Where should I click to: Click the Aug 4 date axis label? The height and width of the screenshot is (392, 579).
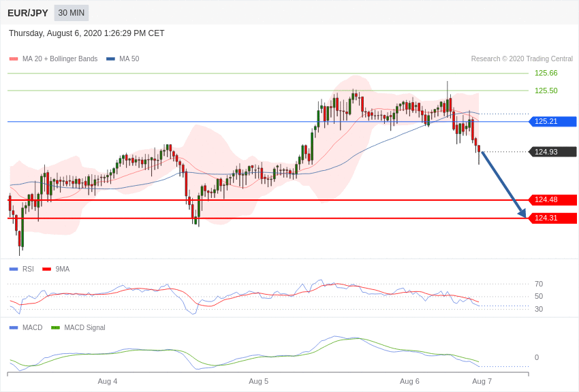pyautogui.click(x=108, y=381)
